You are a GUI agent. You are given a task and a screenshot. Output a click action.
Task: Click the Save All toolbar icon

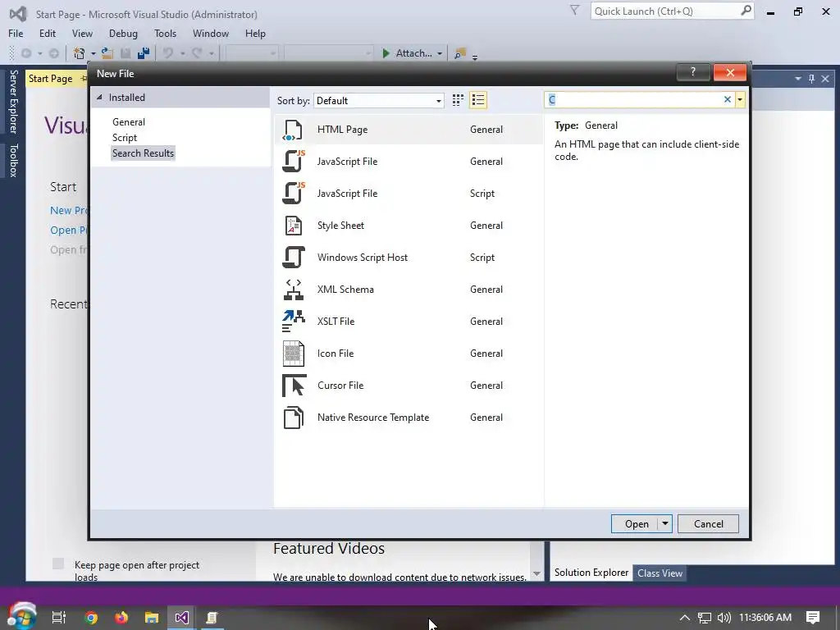point(144,53)
